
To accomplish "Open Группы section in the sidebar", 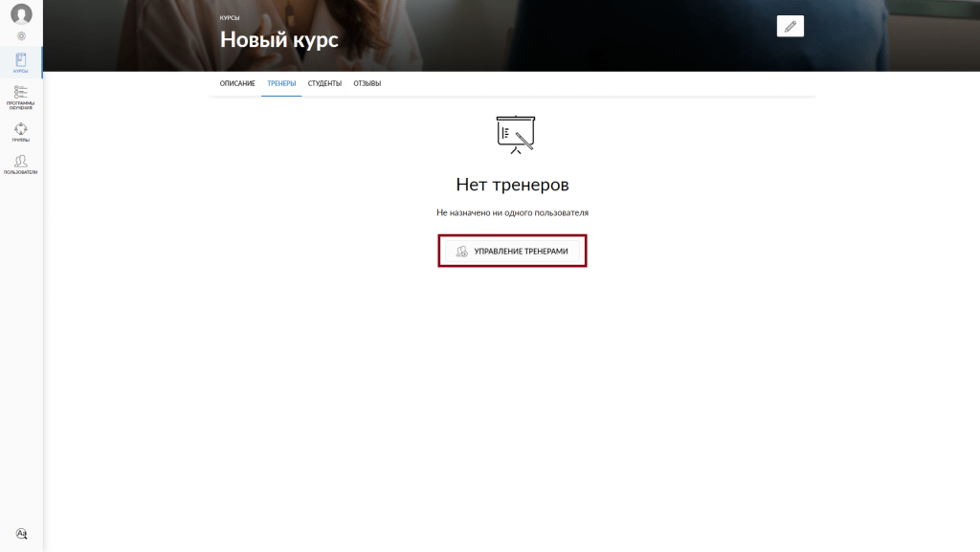I will [x=21, y=132].
